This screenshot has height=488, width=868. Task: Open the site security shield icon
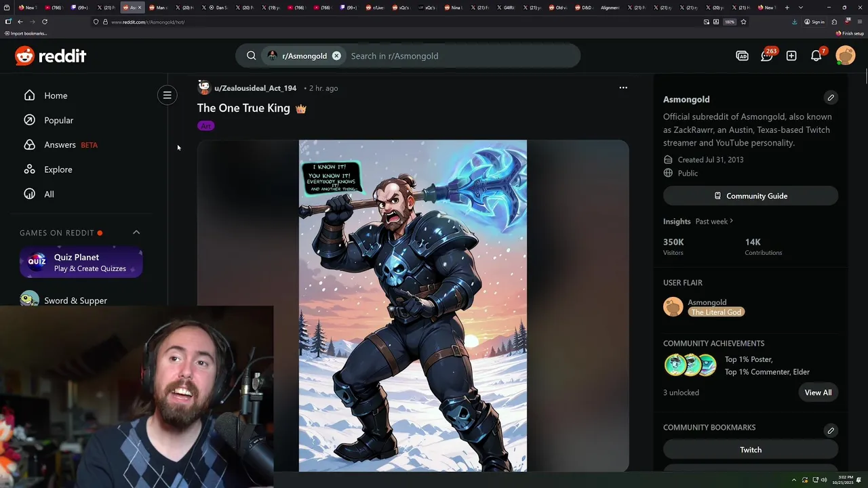point(96,22)
